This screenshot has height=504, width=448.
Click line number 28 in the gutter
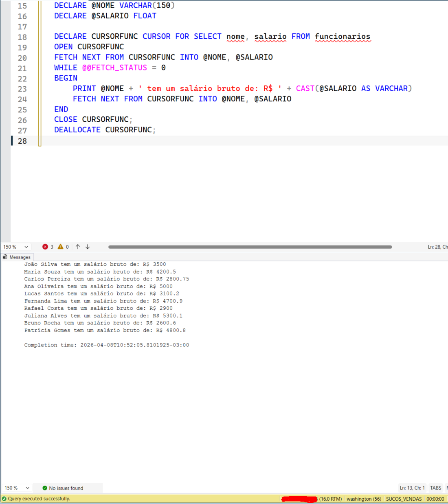pos(22,141)
